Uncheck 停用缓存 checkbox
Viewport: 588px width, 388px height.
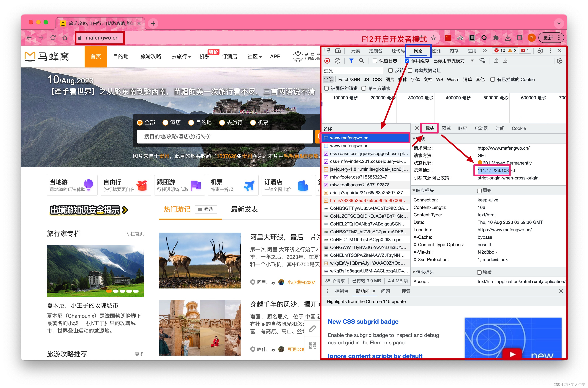tap(407, 61)
